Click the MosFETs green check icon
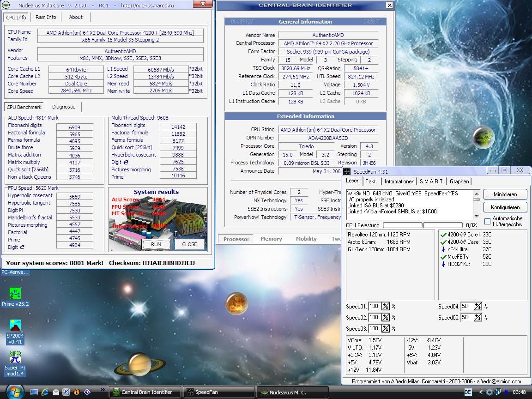 443,257
